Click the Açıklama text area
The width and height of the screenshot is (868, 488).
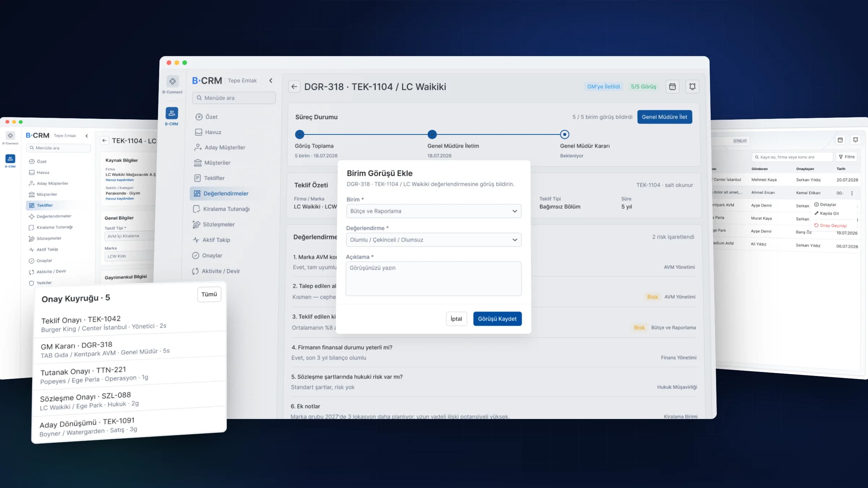(x=434, y=279)
